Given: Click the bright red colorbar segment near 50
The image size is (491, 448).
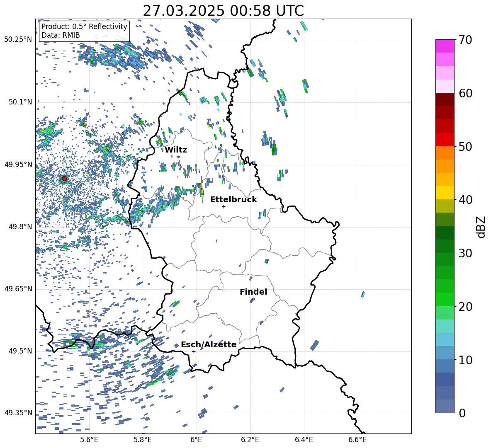Looking at the screenshot, I should 445,140.
